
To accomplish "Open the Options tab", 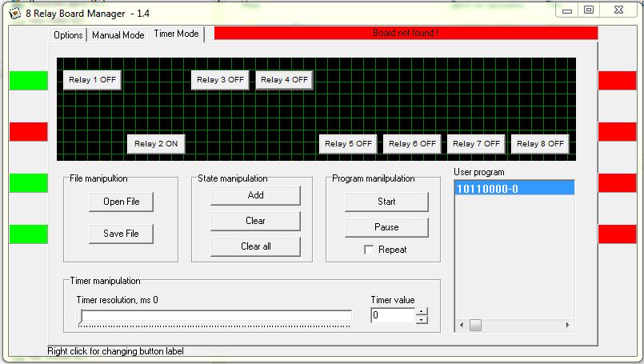I will 68,35.
